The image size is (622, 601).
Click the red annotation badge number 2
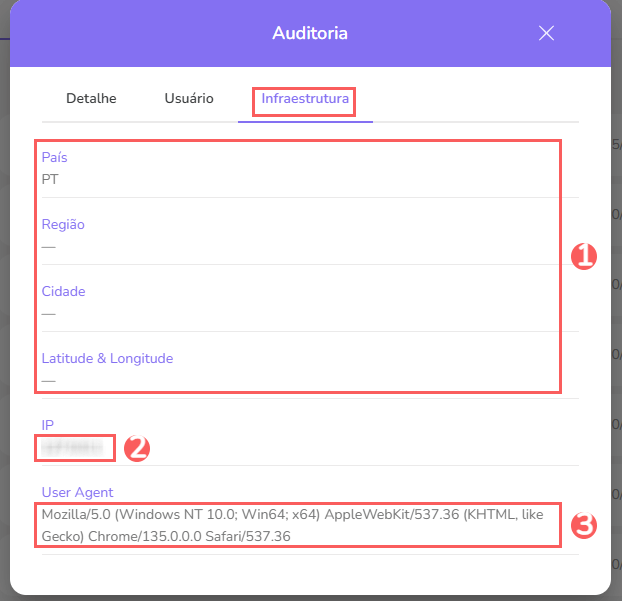coord(136,448)
